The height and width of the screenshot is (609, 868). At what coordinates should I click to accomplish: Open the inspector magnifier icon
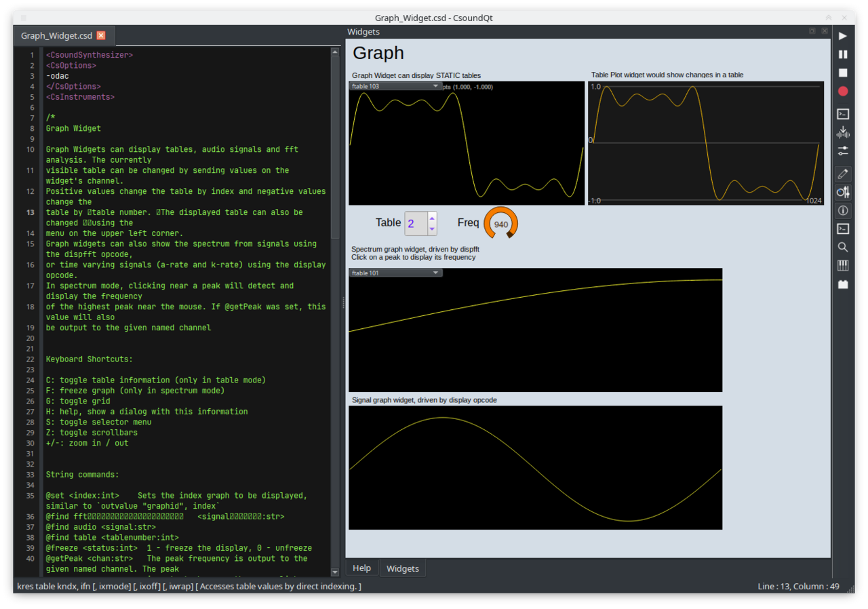pos(843,248)
